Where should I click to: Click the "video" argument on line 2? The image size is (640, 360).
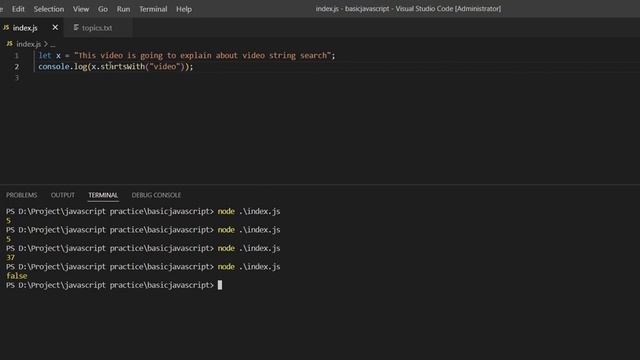tap(165, 67)
